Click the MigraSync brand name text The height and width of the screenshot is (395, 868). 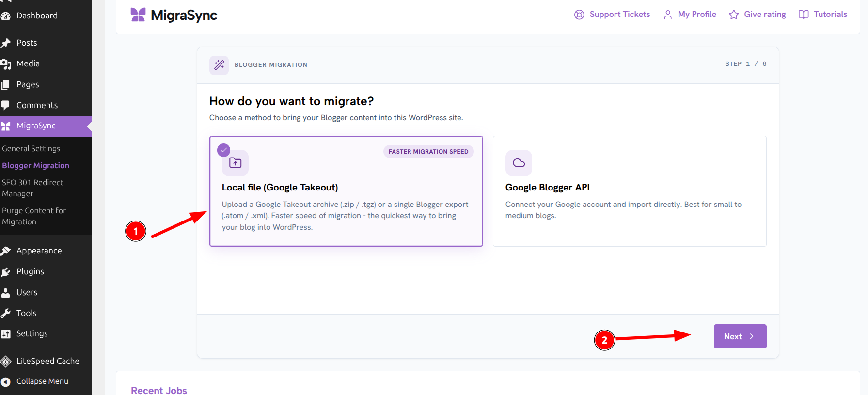pos(184,15)
